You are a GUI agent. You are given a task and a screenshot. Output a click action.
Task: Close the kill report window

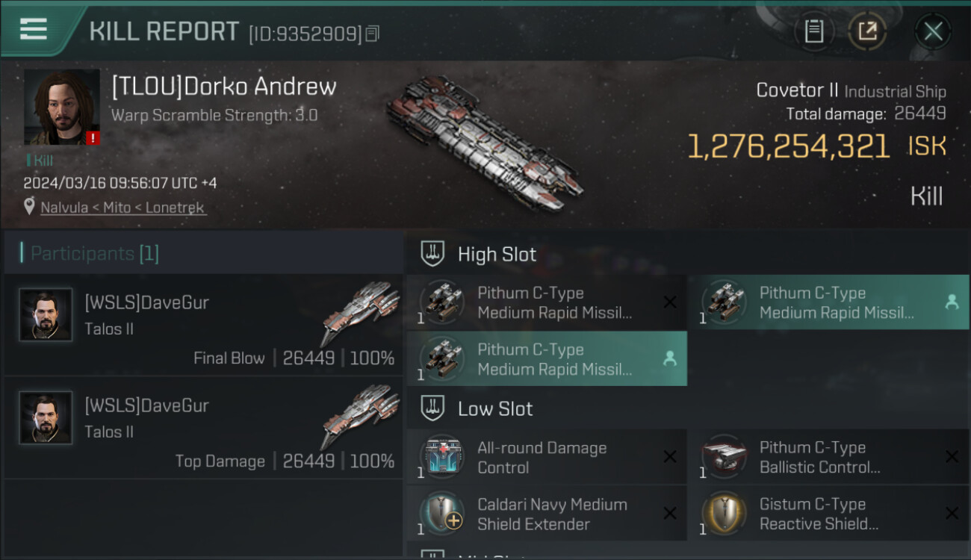[933, 31]
